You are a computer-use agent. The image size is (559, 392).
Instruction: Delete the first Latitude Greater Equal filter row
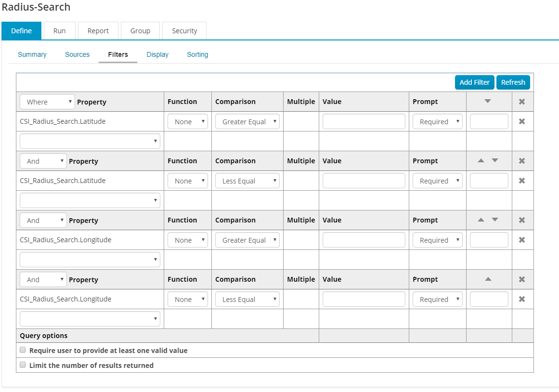click(521, 121)
